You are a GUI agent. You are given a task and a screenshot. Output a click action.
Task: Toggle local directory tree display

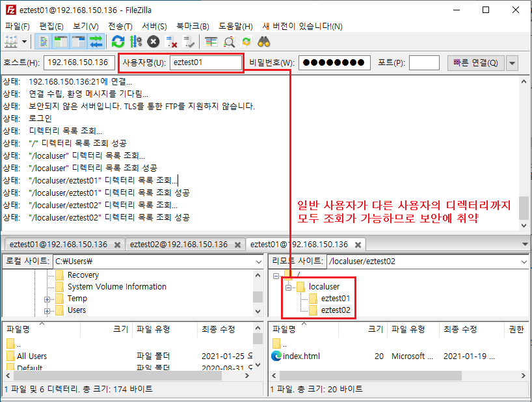tap(61, 42)
